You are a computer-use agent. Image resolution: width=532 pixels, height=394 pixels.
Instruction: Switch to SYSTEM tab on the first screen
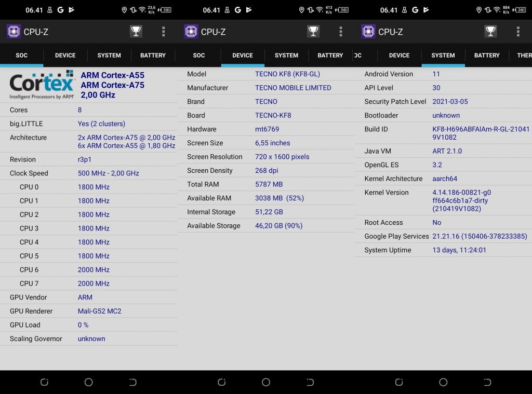pos(109,55)
